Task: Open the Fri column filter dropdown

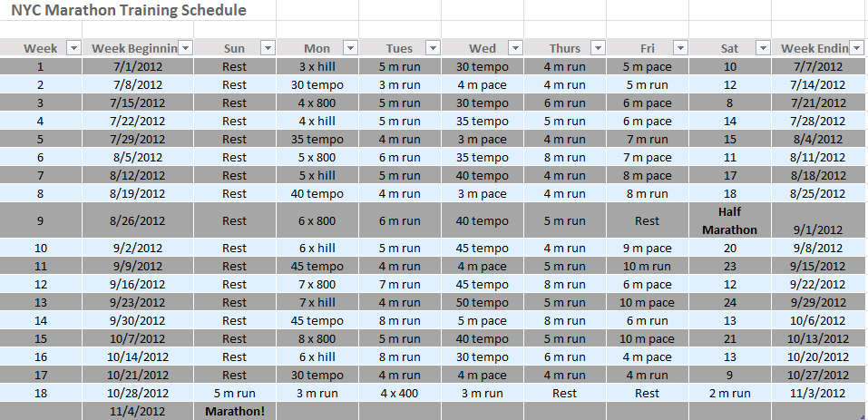Action: click(x=680, y=48)
